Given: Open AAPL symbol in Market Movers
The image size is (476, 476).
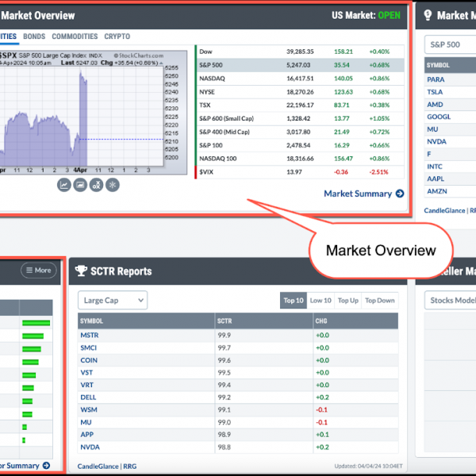Looking at the screenshot, I should (436, 178).
